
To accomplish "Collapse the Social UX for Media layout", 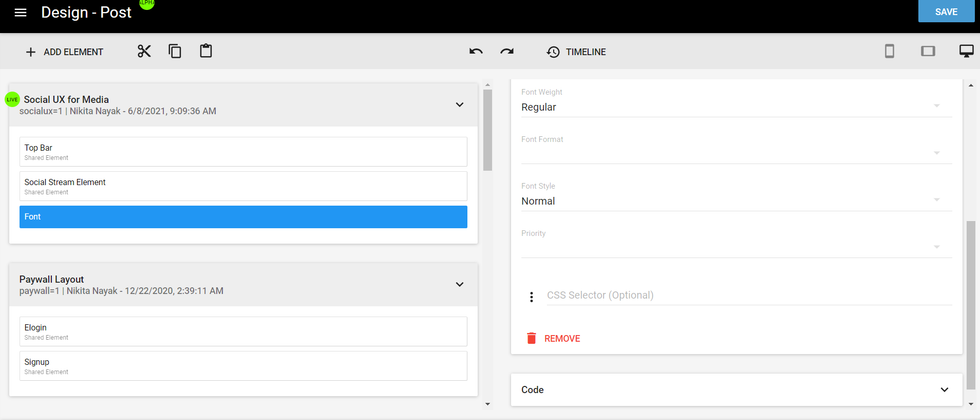I will (x=460, y=104).
